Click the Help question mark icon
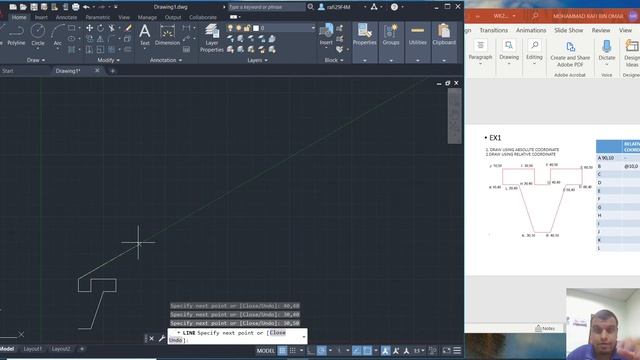Image resolution: width=640 pixels, height=360 pixels. pos(394,7)
